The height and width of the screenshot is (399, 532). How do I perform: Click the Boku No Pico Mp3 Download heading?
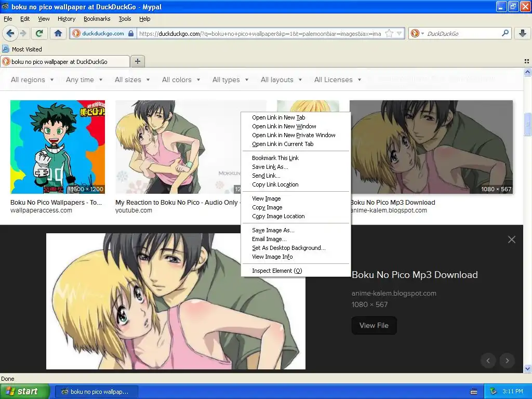click(x=415, y=274)
